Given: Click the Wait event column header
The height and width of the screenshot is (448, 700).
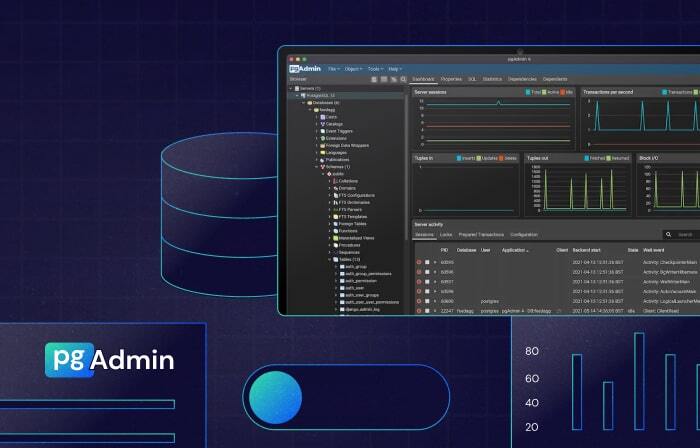Looking at the screenshot, I should click(654, 250).
